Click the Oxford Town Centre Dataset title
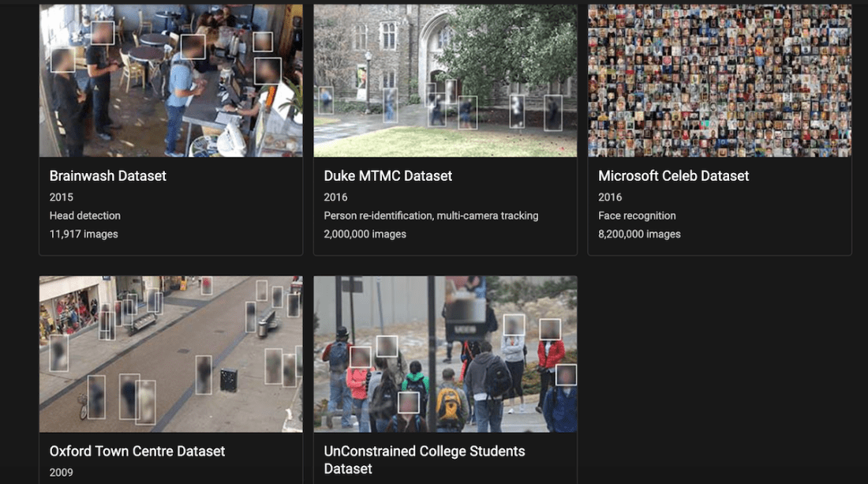The height and width of the screenshot is (484, 868). [137, 452]
